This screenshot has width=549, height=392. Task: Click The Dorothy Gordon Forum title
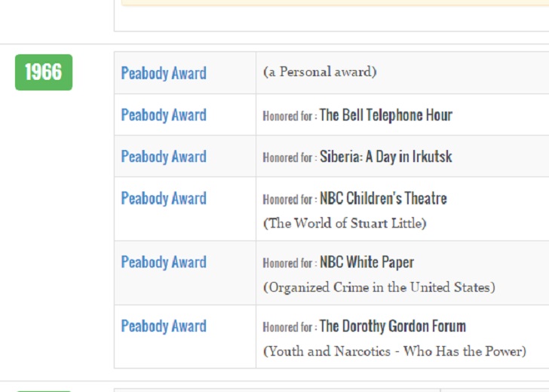[393, 326]
